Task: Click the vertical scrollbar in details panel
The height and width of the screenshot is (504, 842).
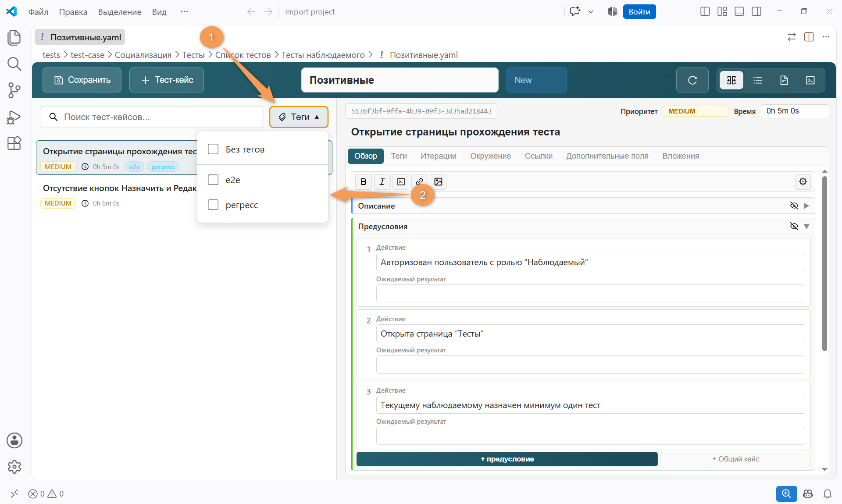Action: point(824,263)
